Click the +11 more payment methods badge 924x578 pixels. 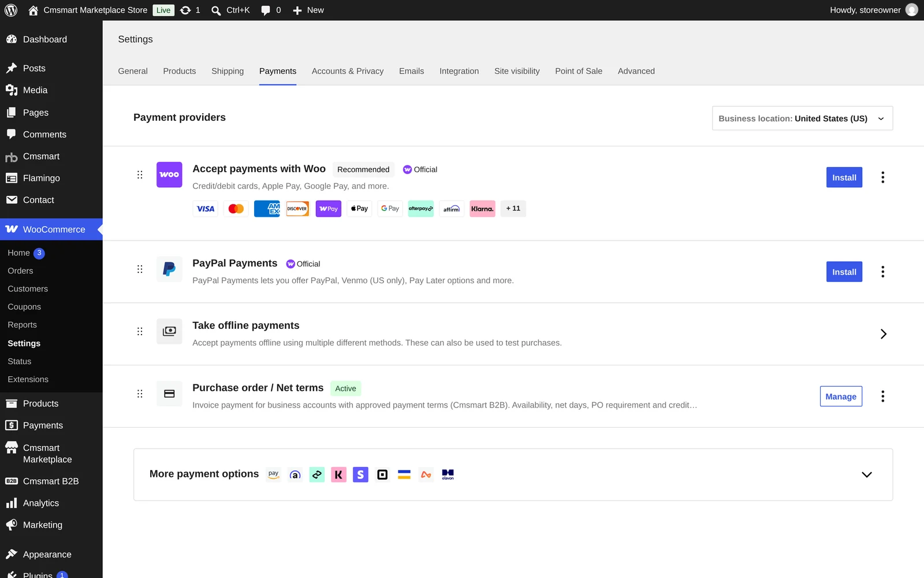pyautogui.click(x=513, y=209)
